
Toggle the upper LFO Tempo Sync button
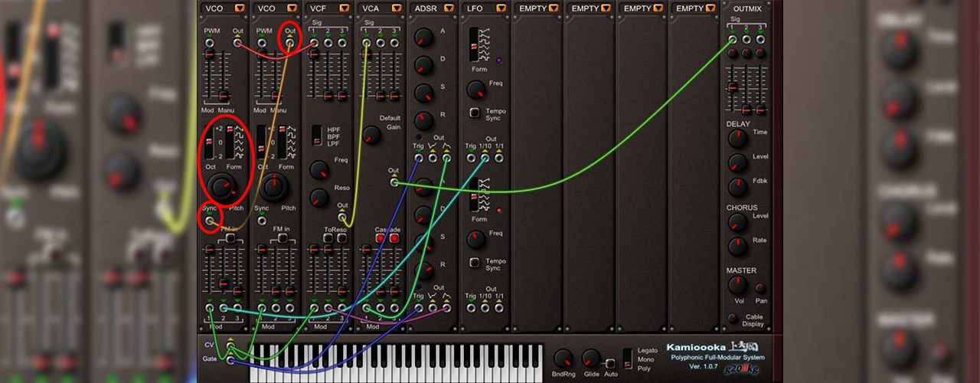[475, 112]
